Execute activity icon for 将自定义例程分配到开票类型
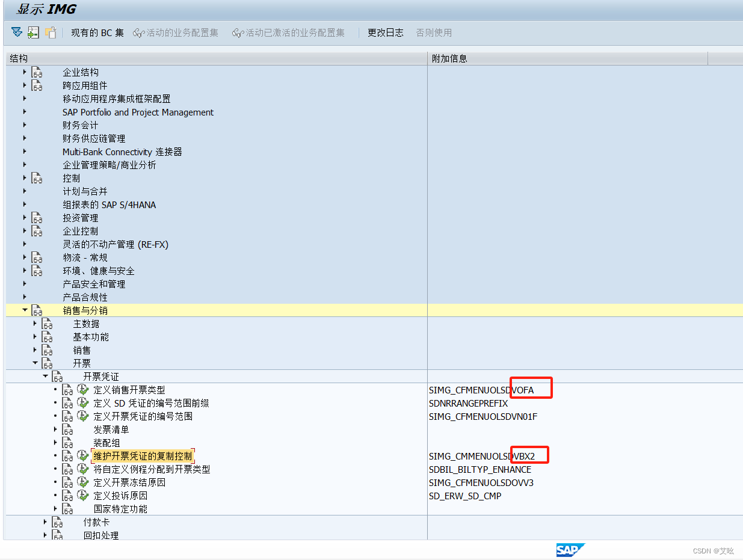 click(x=83, y=469)
